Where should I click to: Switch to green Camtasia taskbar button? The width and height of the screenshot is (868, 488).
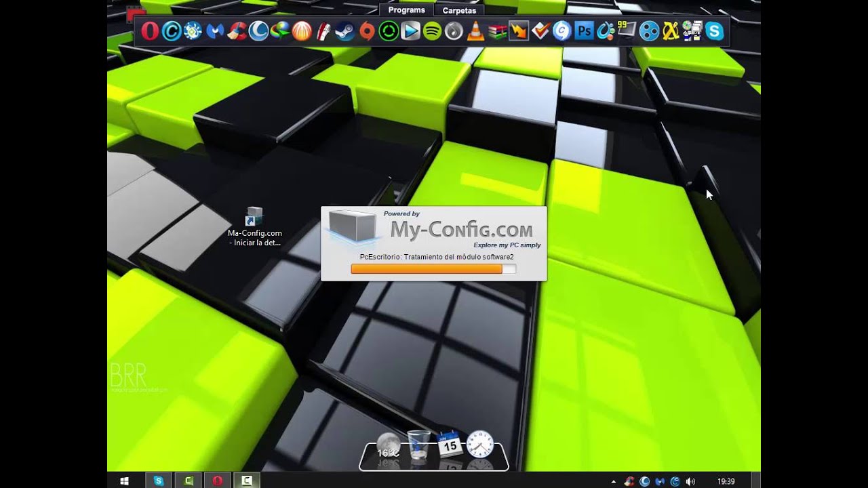tap(189, 481)
